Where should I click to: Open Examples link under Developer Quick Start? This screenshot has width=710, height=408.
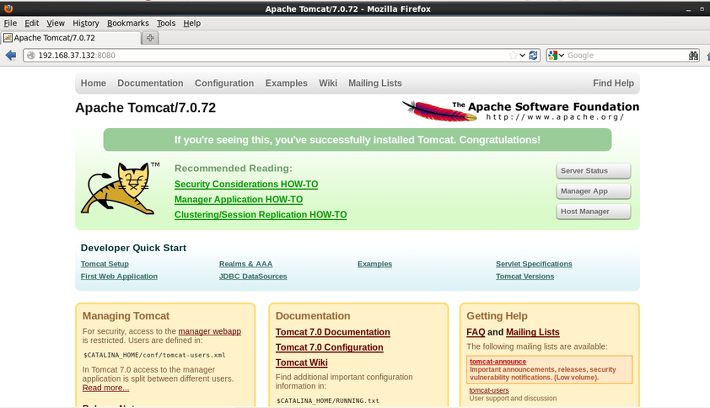[374, 264]
